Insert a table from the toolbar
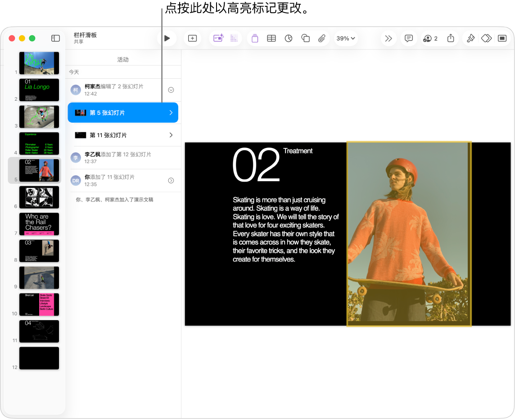The width and height of the screenshot is (515, 420). click(x=271, y=39)
